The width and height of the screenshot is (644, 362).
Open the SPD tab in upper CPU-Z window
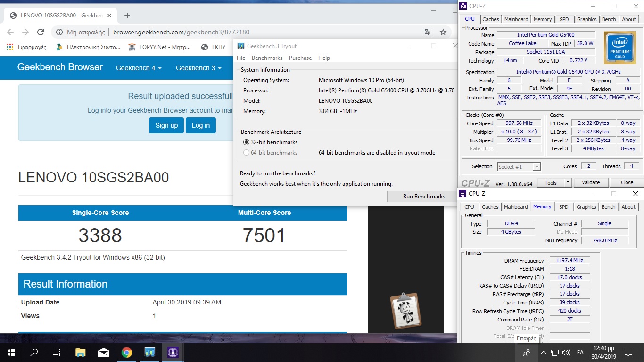click(564, 19)
